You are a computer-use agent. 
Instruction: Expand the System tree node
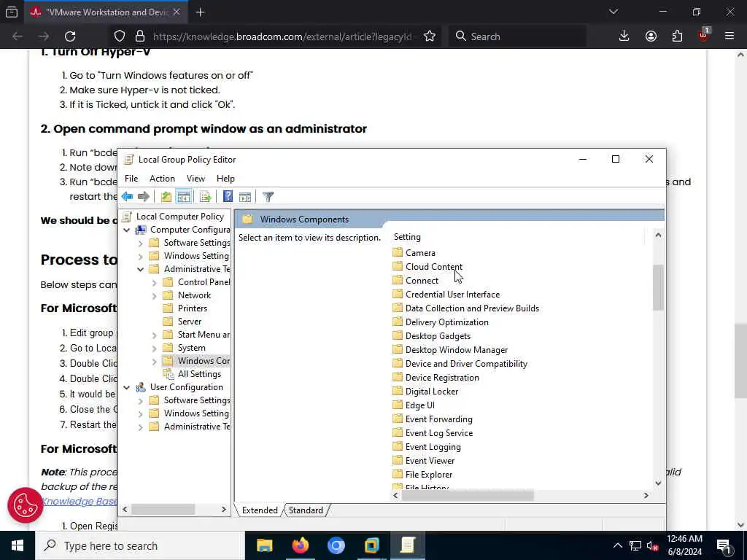[155, 349]
